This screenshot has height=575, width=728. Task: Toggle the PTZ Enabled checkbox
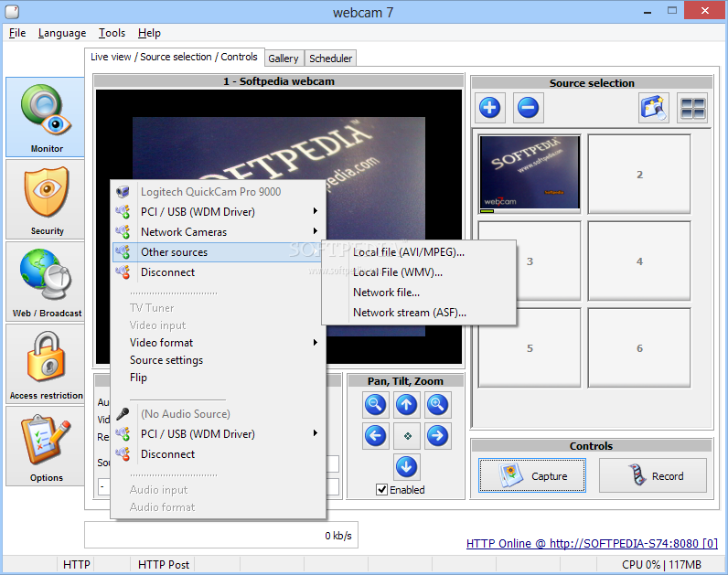tap(381, 490)
